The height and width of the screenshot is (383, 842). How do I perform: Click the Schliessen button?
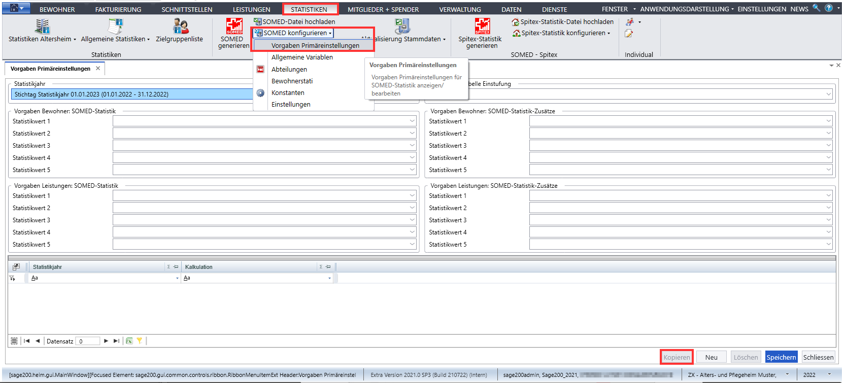coord(818,357)
